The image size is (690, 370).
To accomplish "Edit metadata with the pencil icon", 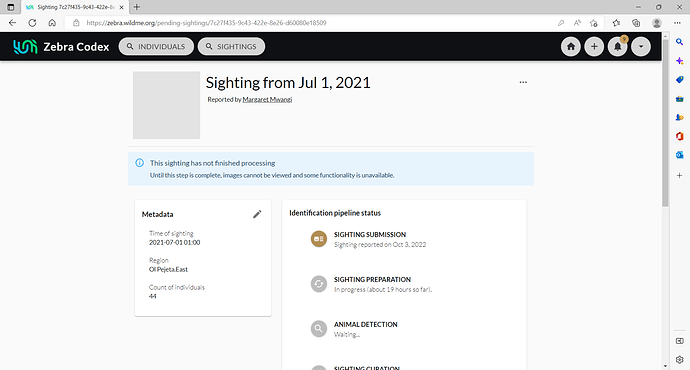I will click(257, 214).
